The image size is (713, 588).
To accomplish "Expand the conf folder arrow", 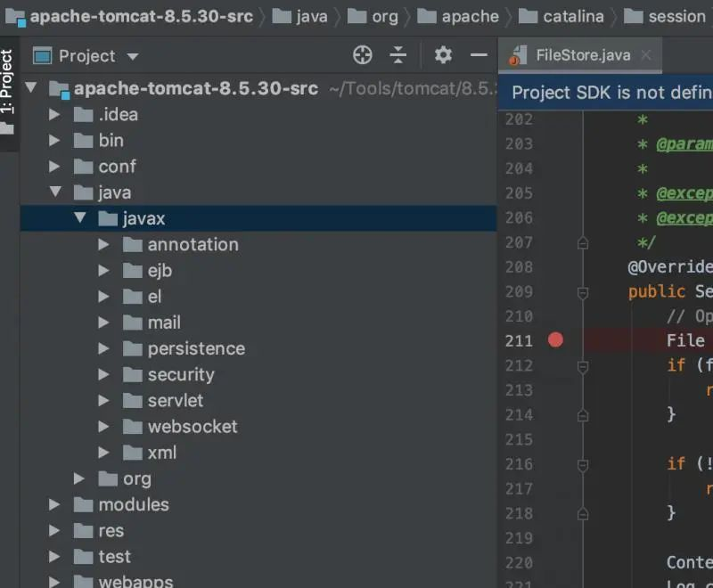I will pos(54,166).
